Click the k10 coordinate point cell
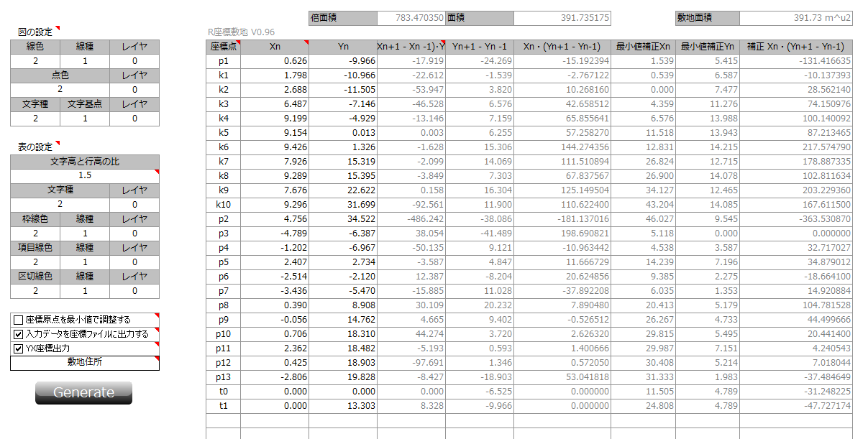Image resolution: width=868 pixels, height=439 pixels. [x=223, y=205]
